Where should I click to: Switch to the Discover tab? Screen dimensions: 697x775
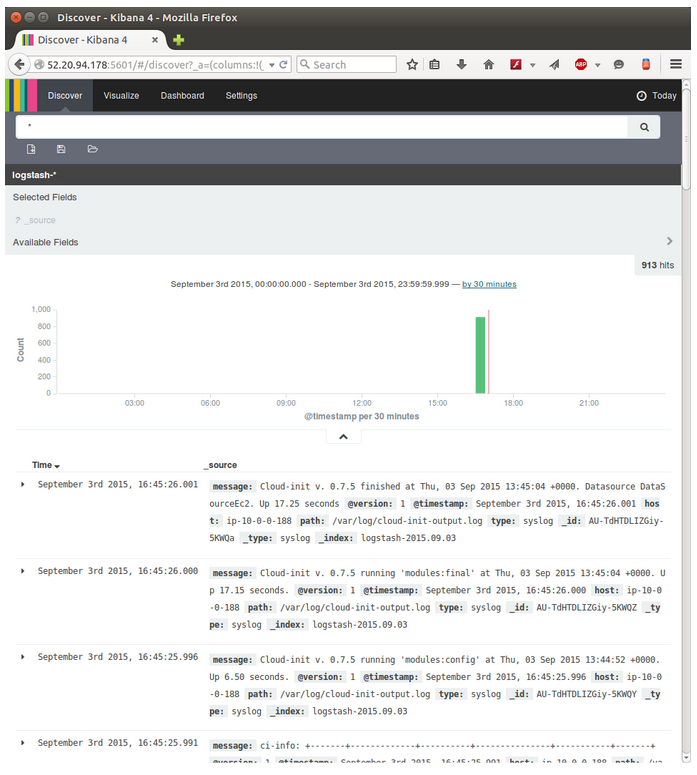pyautogui.click(x=65, y=96)
